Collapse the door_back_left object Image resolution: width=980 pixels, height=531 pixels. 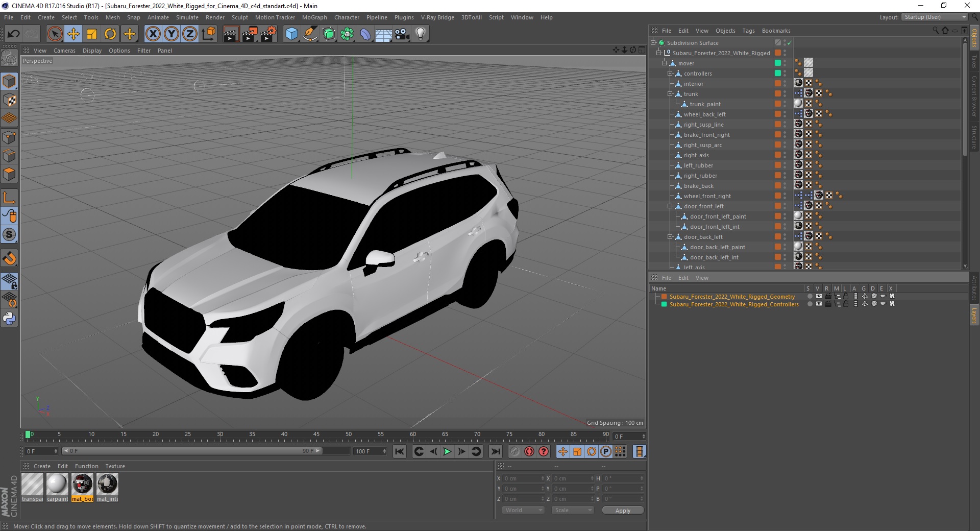pos(670,236)
